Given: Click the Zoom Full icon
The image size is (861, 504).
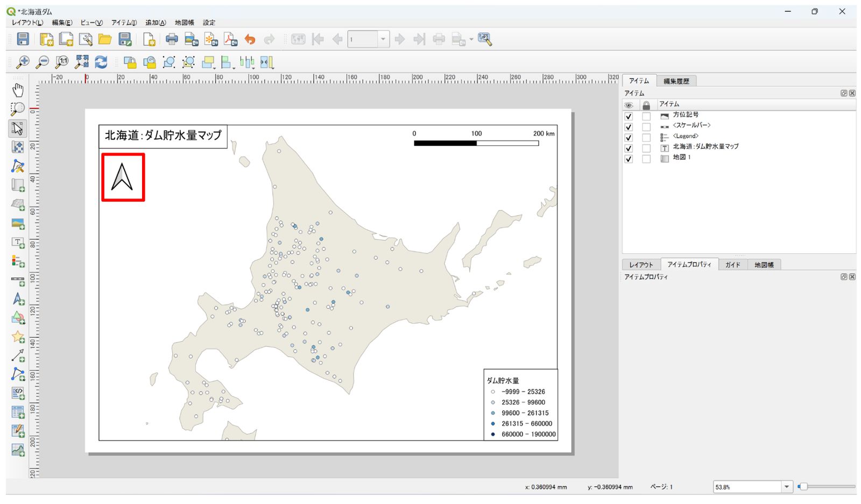Looking at the screenshot, I should coord(81,62).
